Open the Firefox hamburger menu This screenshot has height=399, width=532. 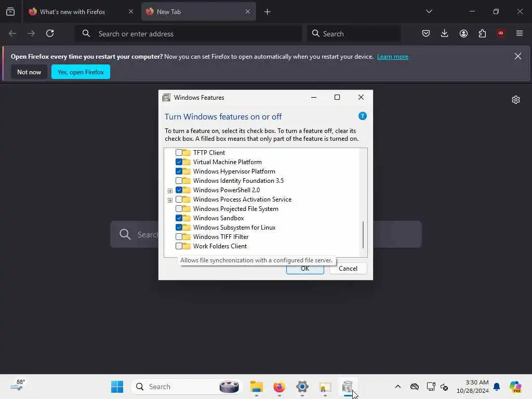click(520, 33)
